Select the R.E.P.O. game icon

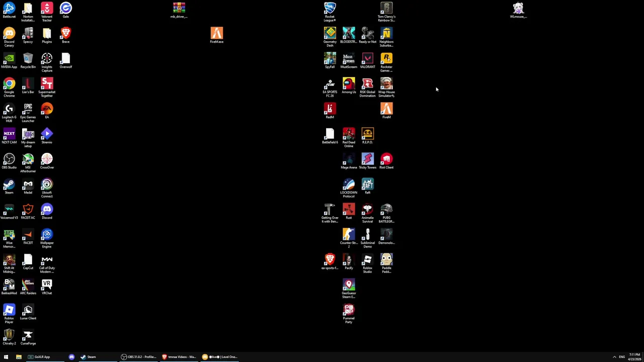click(367, 136)
